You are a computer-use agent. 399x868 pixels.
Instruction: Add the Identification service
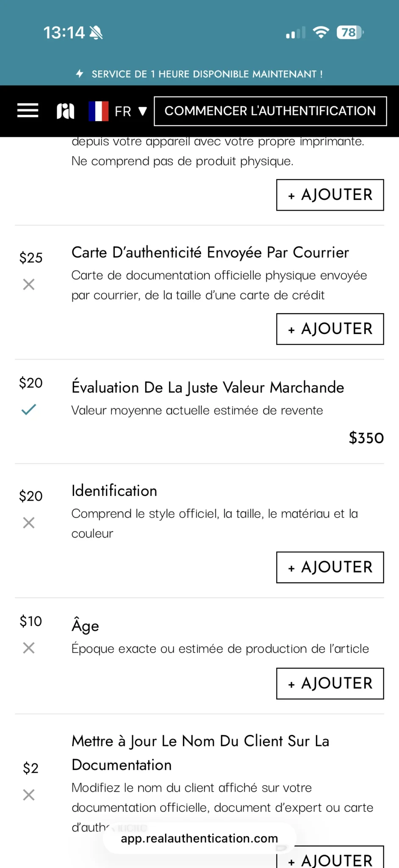click(330, 568)
